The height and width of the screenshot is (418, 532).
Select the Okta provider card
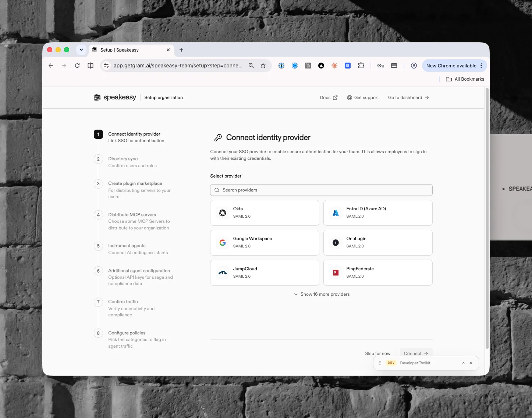265,213
